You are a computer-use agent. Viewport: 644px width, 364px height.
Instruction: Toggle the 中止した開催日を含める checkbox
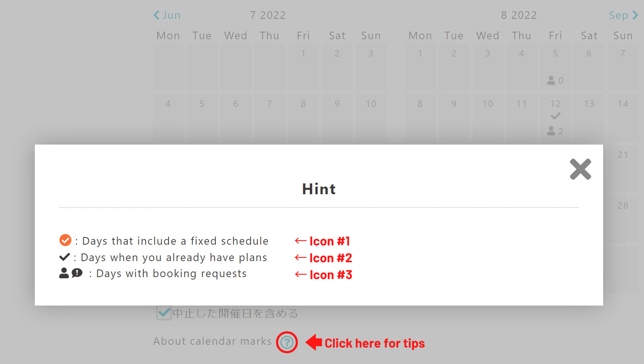[x=164, y=313]
